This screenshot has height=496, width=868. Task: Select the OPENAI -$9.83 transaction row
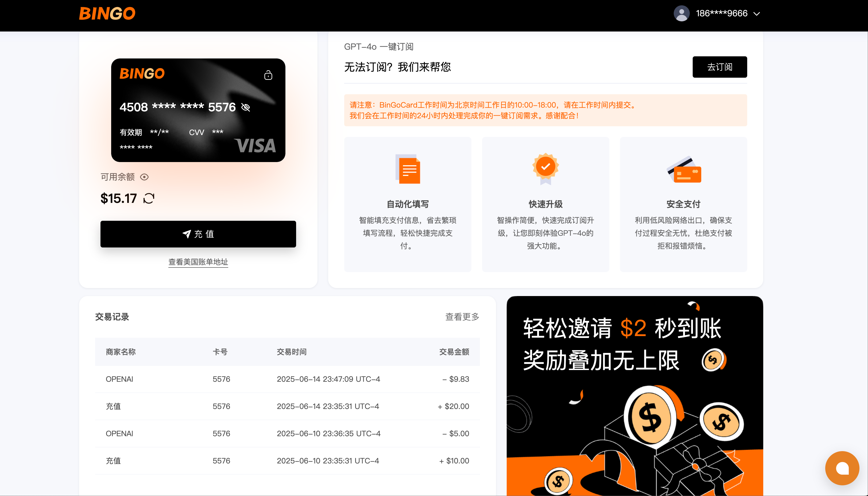[287, 379]
